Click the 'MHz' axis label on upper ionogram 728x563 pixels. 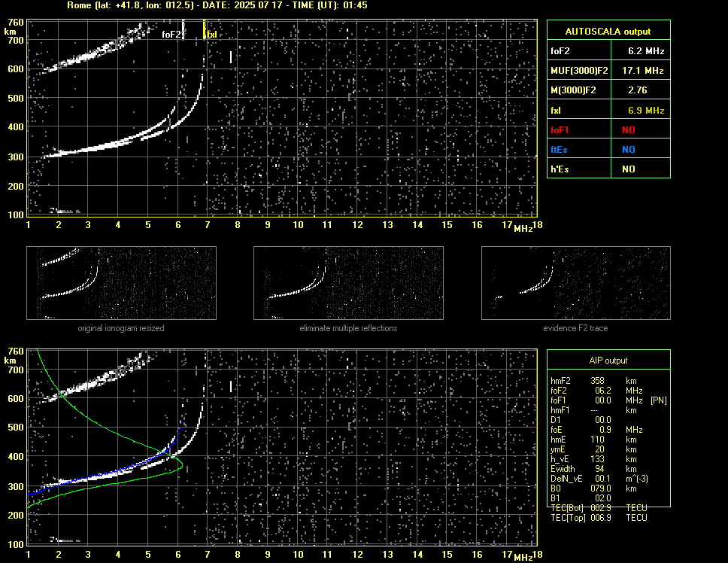523,229
